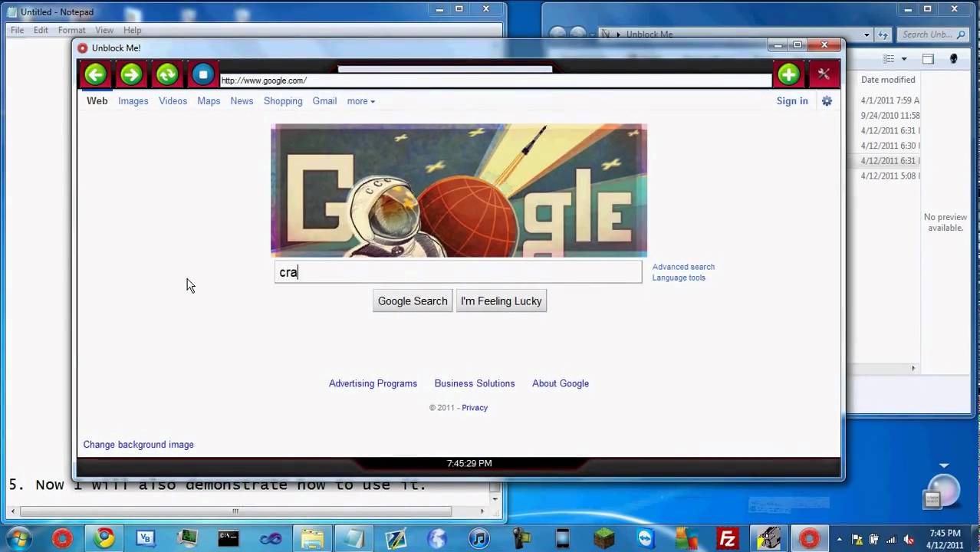
Task: Click the green Refresh icon in Unblock Me
Action: (x=167, y=74)
